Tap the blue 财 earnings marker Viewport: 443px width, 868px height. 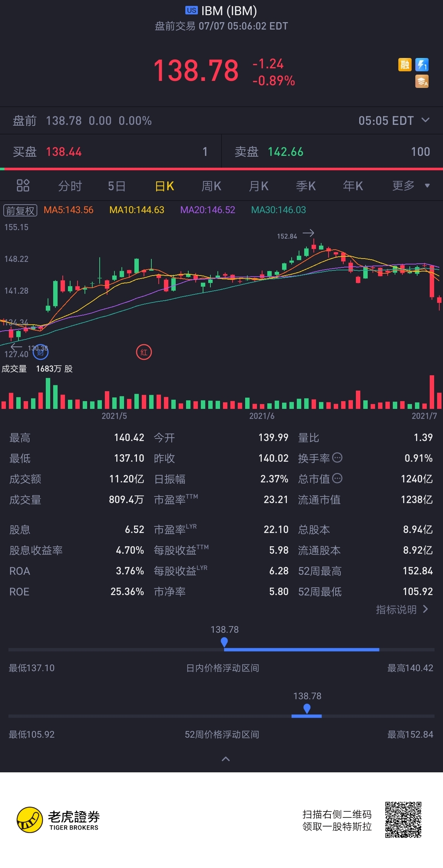tap(40, 352)
